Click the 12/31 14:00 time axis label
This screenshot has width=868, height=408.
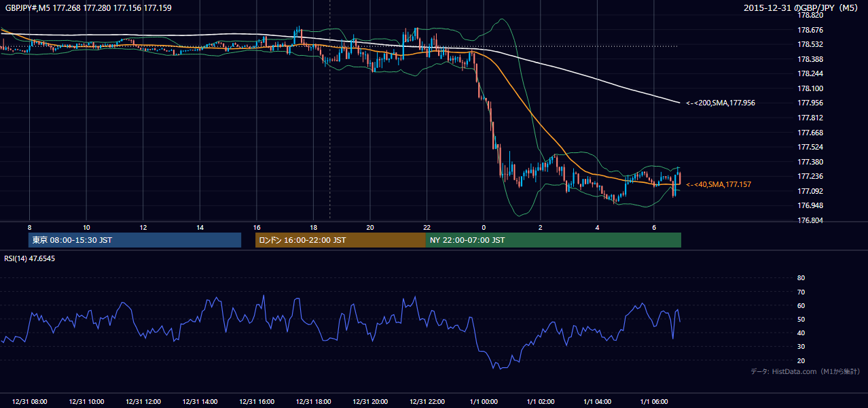pyautogui.click(x=200, y=402)
